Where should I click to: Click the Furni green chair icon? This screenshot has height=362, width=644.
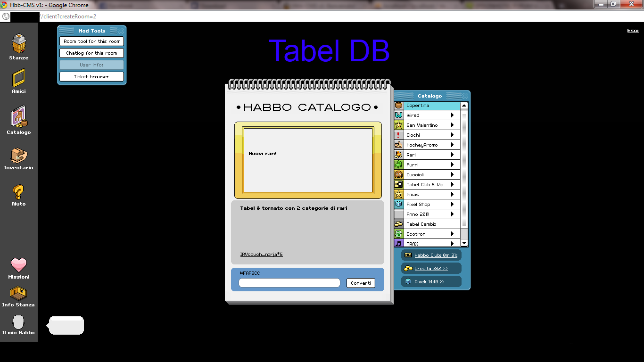tap(399, 165)
